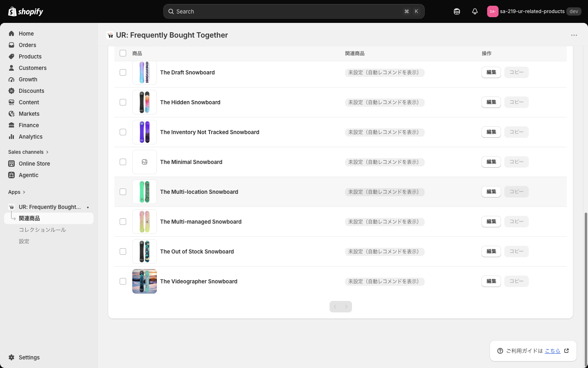Expand the Sales channels section

click(28, 152)
